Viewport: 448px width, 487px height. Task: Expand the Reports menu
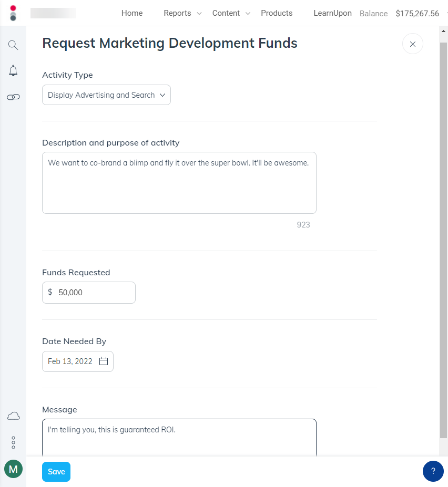(182, 13)
